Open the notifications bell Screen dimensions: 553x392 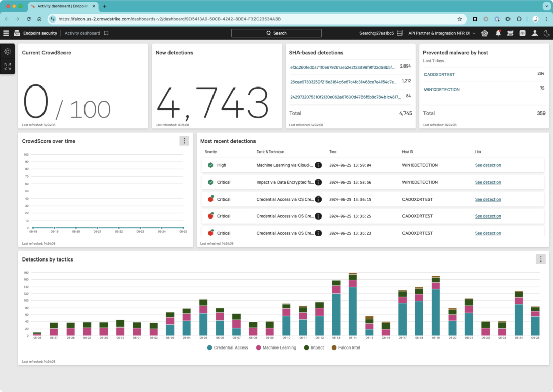498,33
